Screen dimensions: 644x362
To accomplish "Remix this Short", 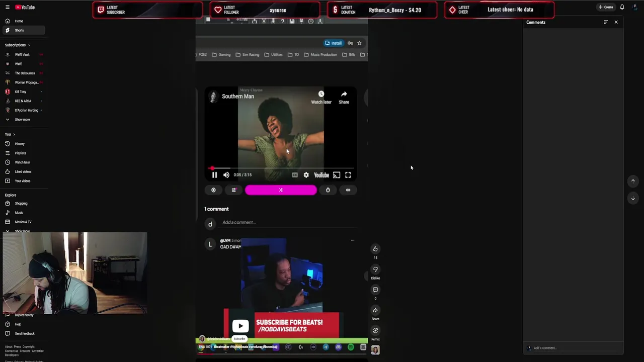I will coord(375,330).
